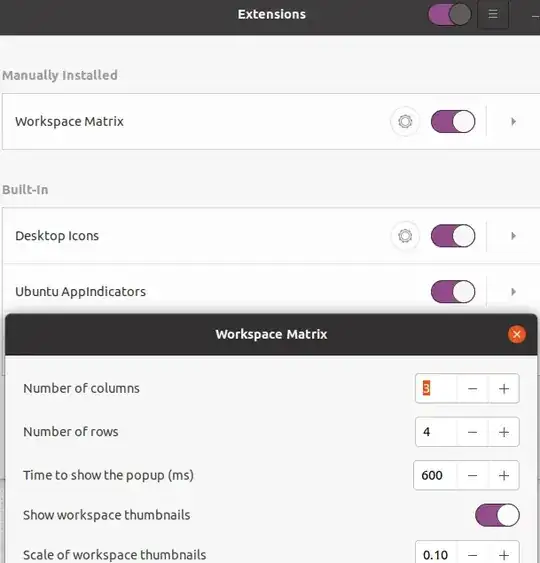
Task: Toggle Show workspace thumbnails switch
Action: 497,515
